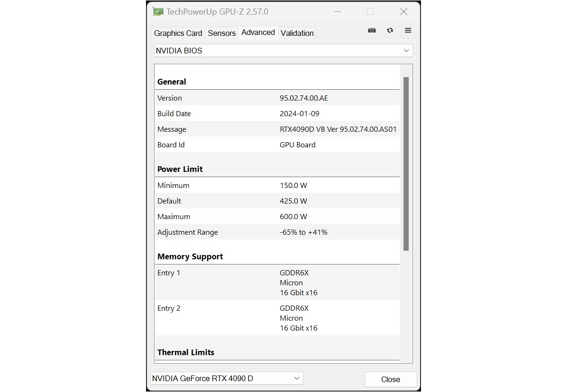Click the Adjustment Range value -65% to +41%
567x392 pixels.
[x=304, y=232]
